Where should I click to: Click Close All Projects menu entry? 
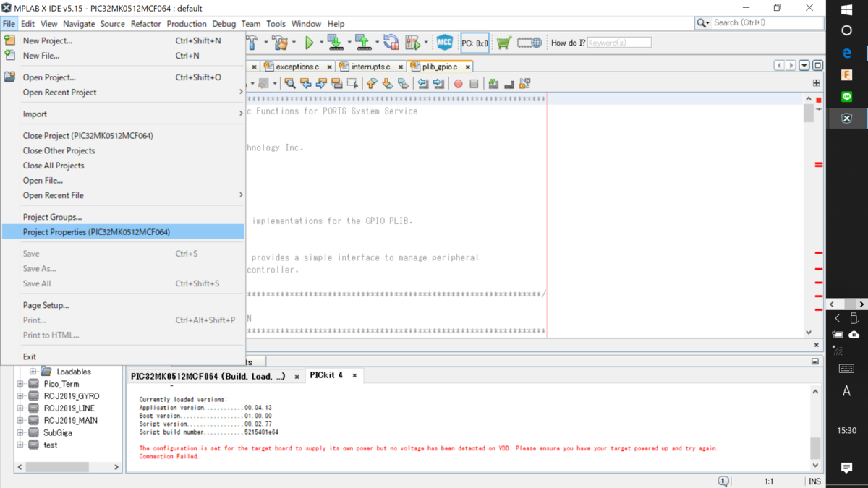pyautogui.click(x=123, y=166)
